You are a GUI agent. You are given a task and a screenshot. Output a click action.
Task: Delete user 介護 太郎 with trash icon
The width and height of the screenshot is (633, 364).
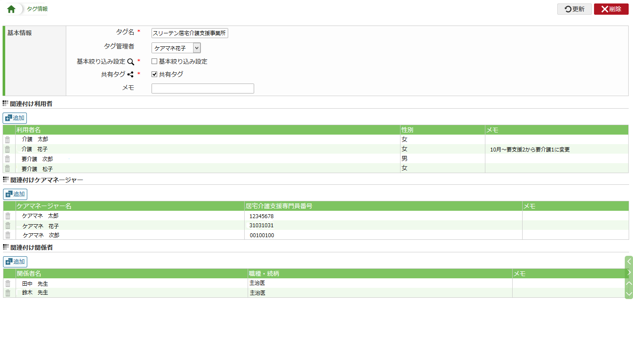pyautogui.click(x=7, y=139)
